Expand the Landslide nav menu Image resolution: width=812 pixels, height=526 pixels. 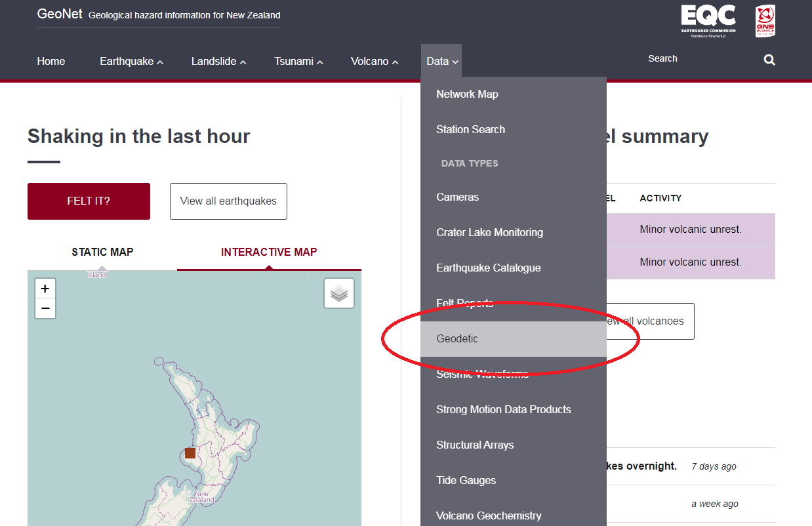click(x=218, y=61)
